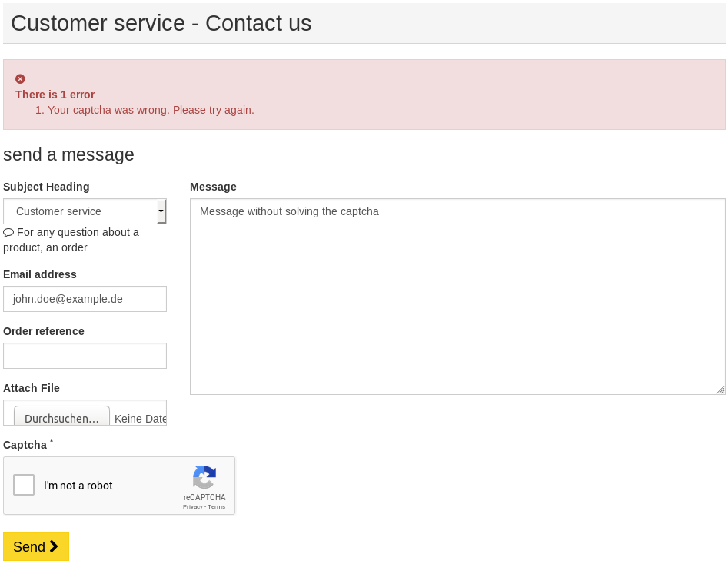
Task: Click the reCAPTCHA logo
Action: pos(204,478)
